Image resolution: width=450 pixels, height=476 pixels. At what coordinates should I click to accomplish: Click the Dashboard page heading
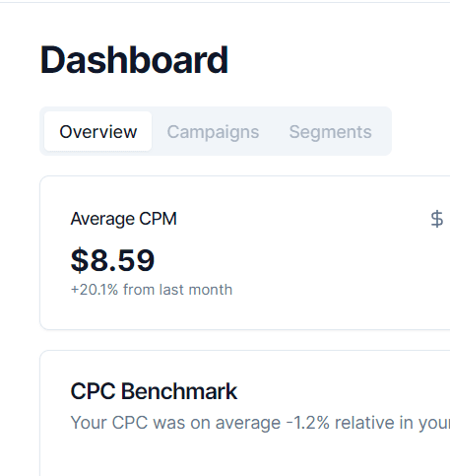134,60
